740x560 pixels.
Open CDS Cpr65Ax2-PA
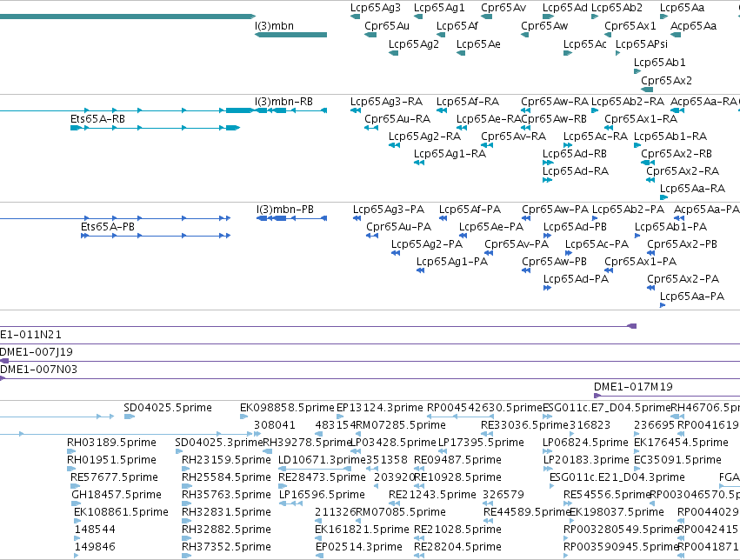[683, 279]
